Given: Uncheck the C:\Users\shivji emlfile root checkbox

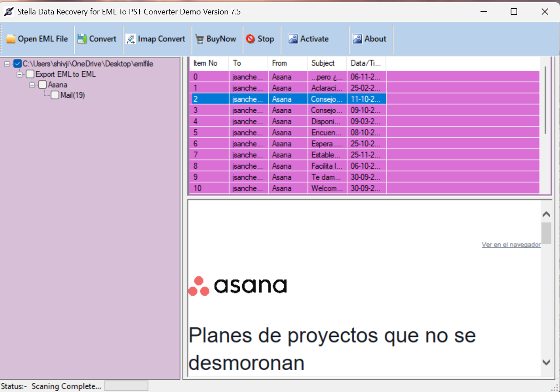Looking at the screenshot, I should tap(18, 64).
